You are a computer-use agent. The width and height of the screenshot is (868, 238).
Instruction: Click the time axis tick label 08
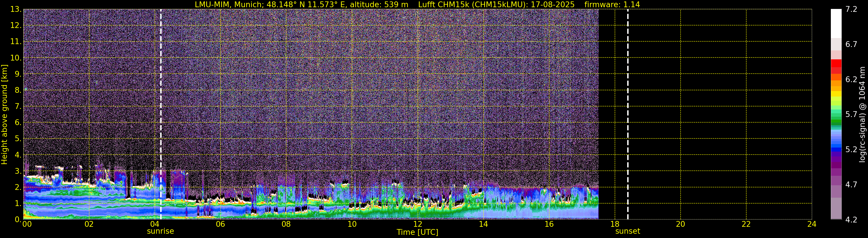coord(286,224)
